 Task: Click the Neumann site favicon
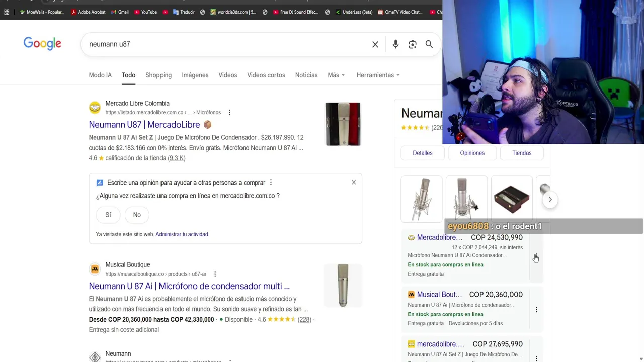point(95,357)
